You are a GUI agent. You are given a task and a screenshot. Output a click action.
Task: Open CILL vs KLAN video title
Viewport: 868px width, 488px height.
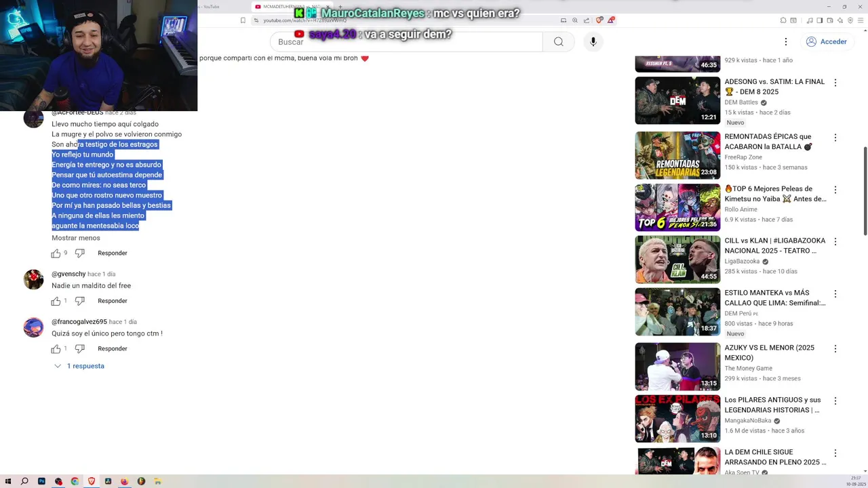point(775,245)
